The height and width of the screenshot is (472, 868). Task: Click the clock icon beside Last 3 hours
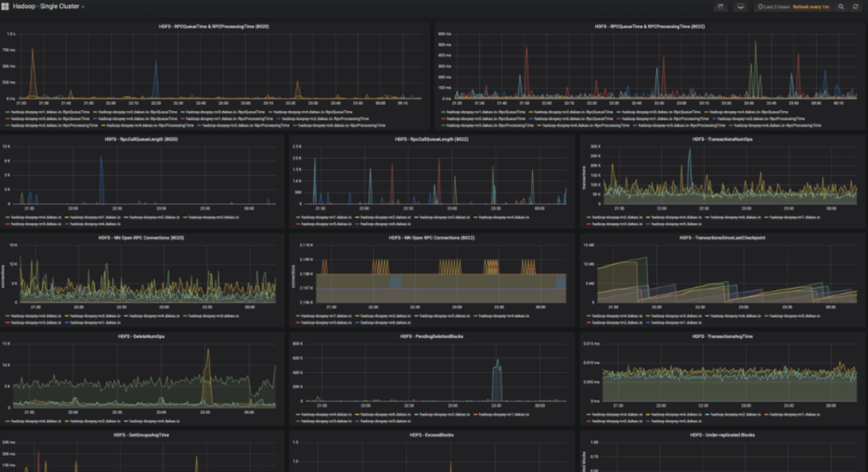761,7
